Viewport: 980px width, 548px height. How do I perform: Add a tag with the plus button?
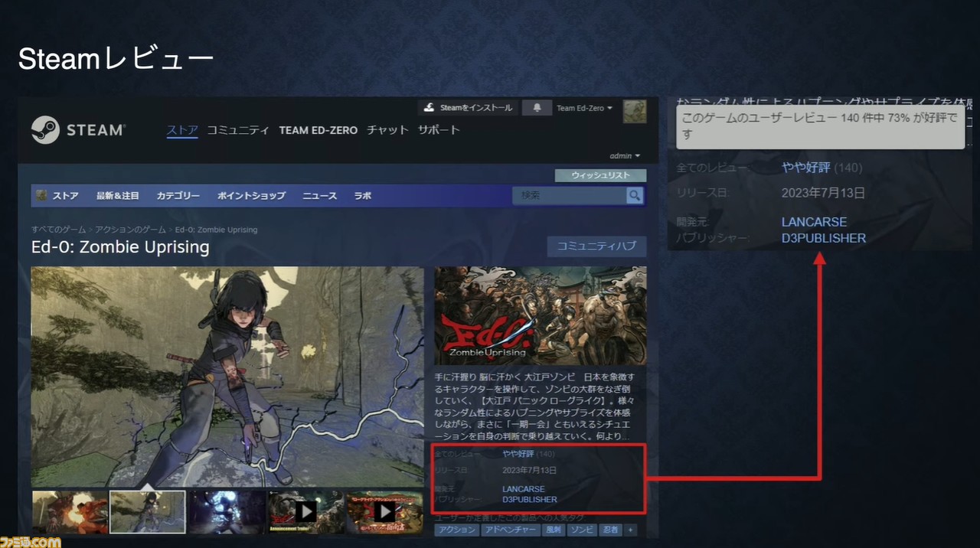pos(630,530)
